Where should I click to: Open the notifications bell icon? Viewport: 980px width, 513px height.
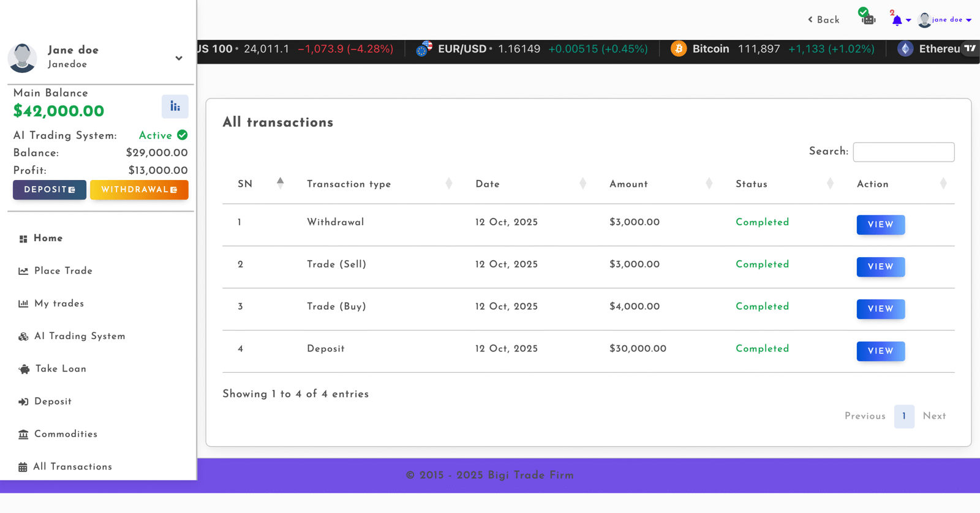tap(897, 20)
